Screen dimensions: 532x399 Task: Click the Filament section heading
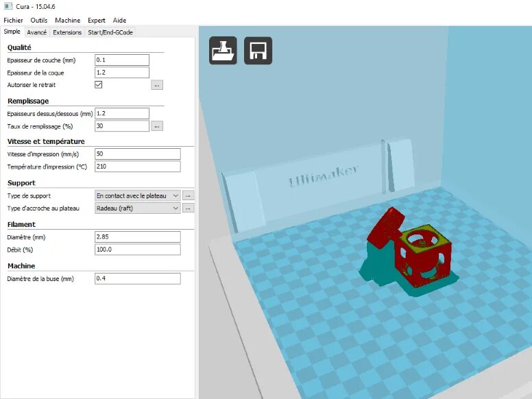pyautogui.click(x=21, y=225)
